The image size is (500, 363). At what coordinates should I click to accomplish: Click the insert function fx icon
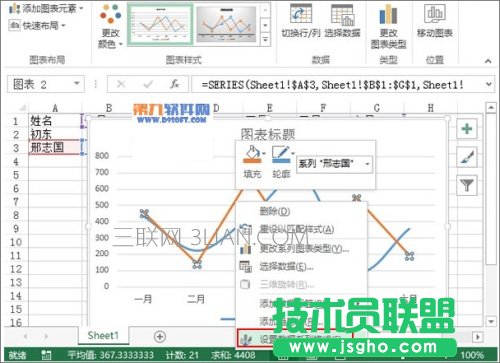[175, 84]
